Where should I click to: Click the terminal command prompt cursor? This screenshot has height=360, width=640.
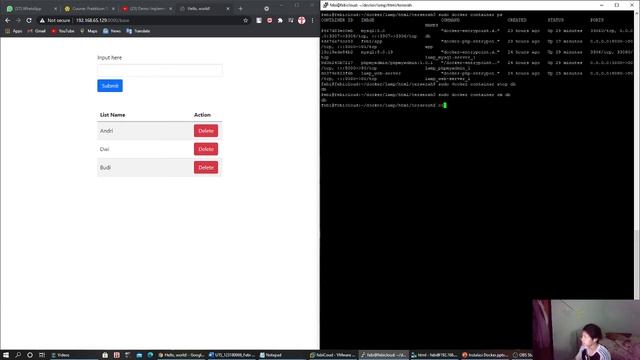[445, 105]
